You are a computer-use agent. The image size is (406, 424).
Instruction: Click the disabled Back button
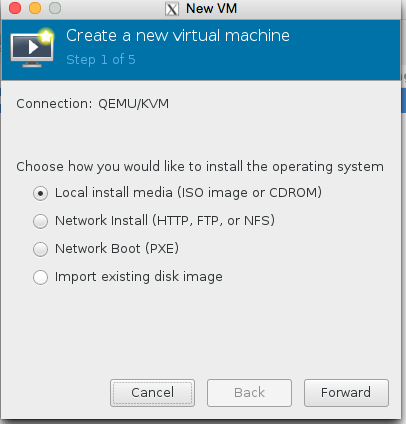[x=249, y=393]
